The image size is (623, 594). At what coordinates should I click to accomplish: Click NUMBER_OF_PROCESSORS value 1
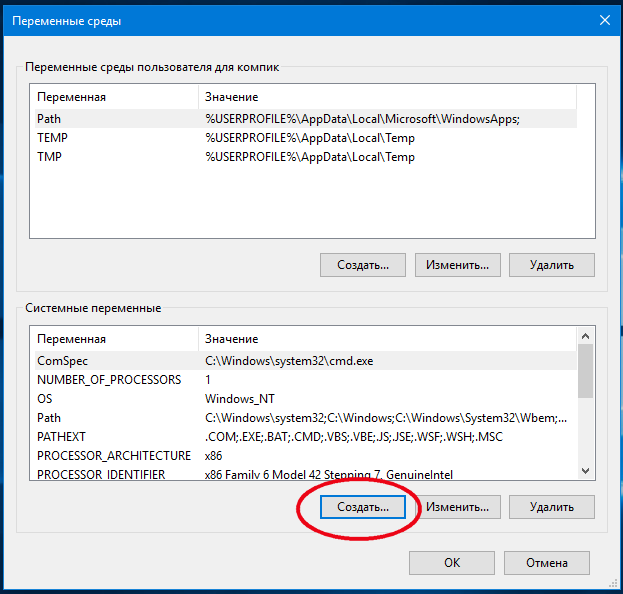tap(208, 380)
